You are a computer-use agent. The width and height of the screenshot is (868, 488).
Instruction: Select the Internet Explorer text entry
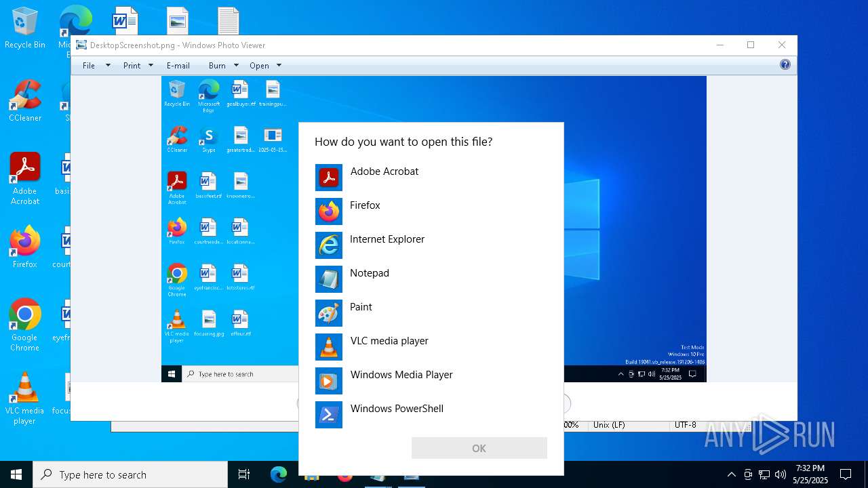tap(387, 239)
